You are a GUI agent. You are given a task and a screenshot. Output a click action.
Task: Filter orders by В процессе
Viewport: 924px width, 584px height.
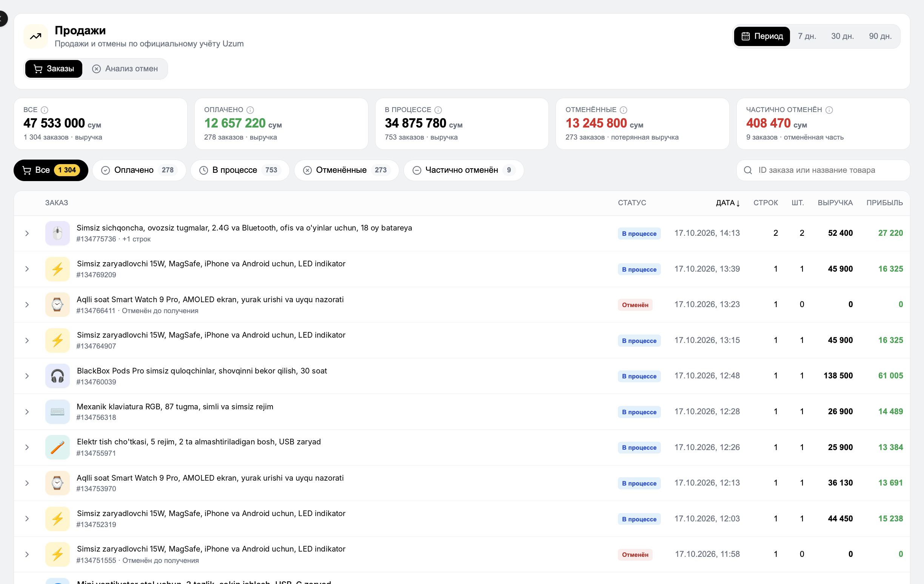click(240, 170)
